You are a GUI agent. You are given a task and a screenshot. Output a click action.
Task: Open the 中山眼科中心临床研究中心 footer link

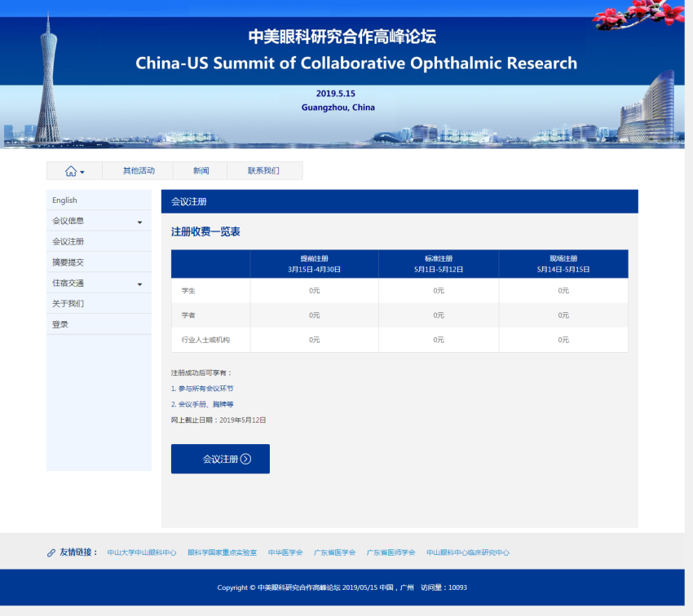pyautogui.click(x=468, y=552)
